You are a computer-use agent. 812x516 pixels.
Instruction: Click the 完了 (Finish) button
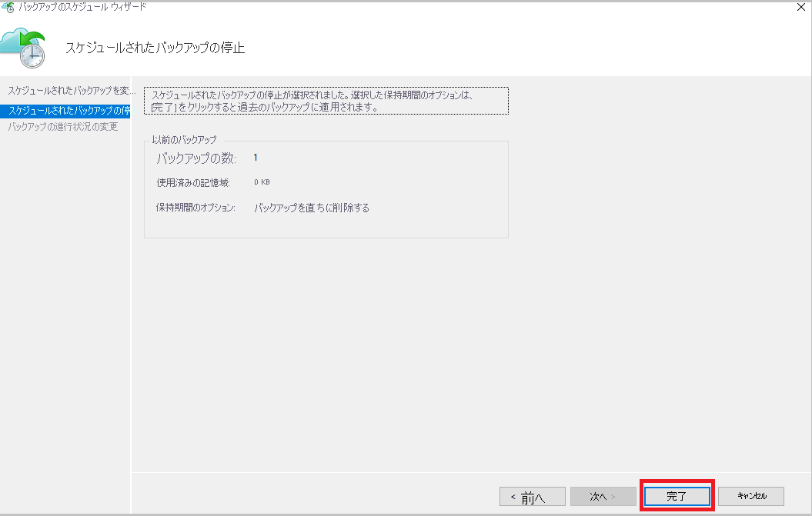(x=677, y=496)
